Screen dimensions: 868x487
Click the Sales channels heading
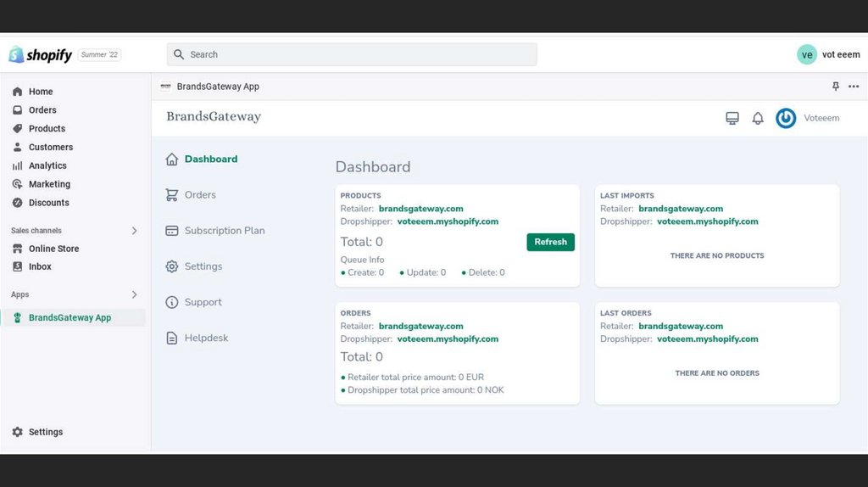(x=36, y=231)
